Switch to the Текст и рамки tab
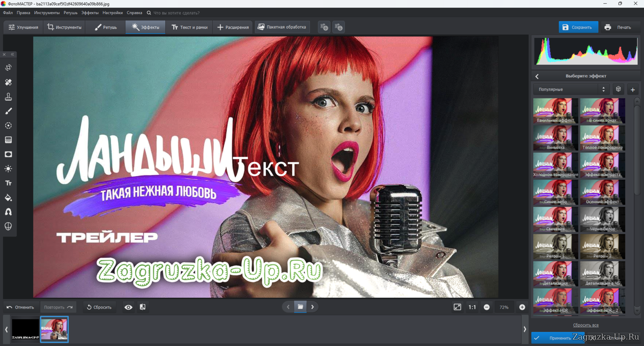 (x=189, y=27)
